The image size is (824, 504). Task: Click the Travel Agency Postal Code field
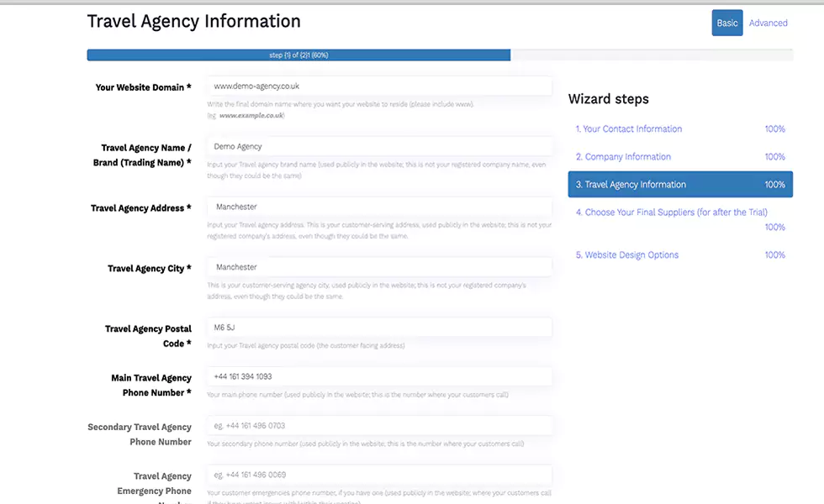(x=378, y=328)
